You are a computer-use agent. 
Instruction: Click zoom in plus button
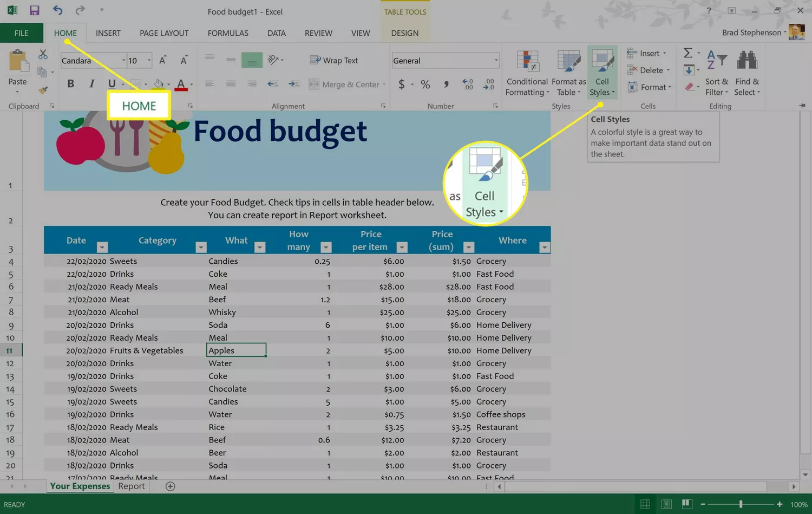click(780, 504)
